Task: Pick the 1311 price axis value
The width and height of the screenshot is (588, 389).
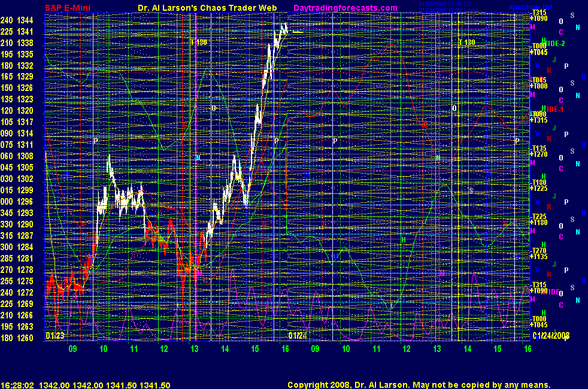Action: coord(25,145)
